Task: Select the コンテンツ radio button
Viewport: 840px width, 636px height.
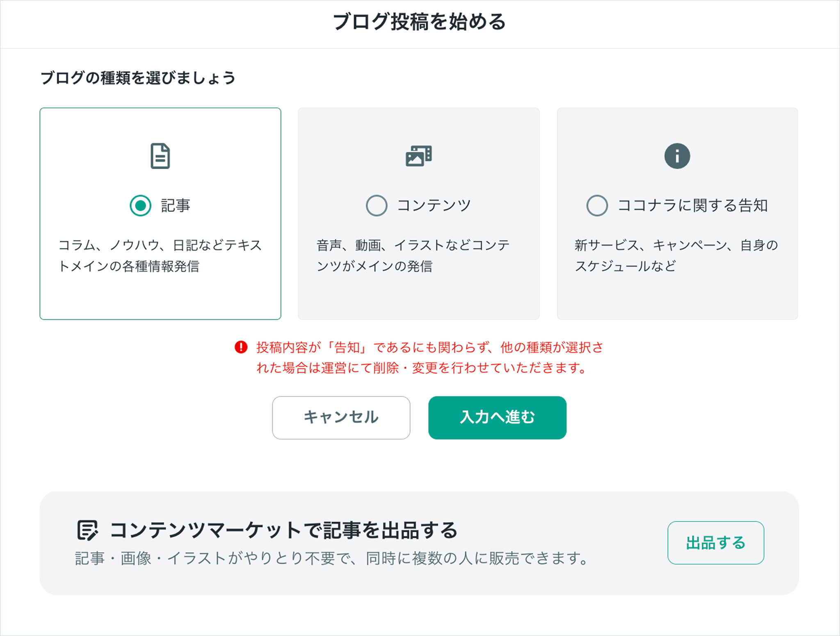Action: [x=377, y=206]
